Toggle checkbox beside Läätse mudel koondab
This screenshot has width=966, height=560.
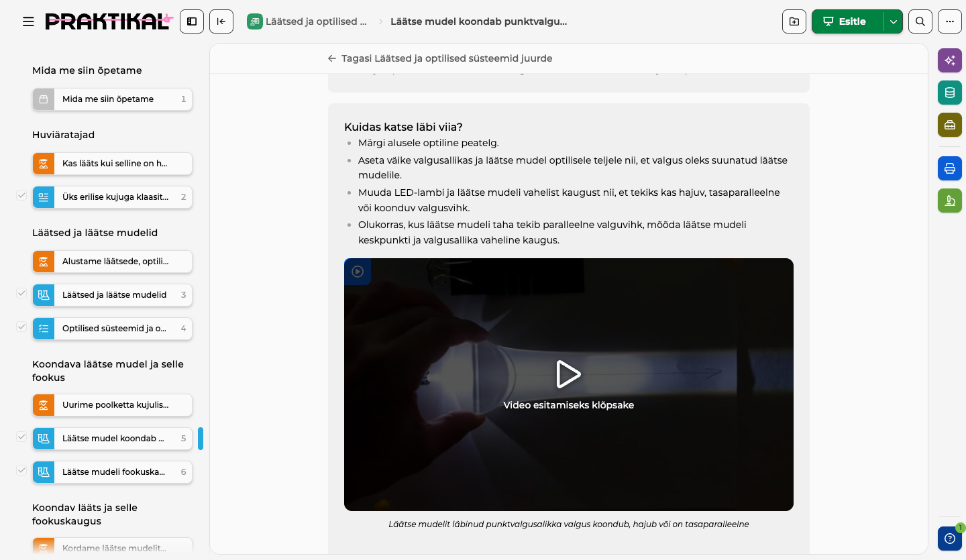[x=21, y=437]
